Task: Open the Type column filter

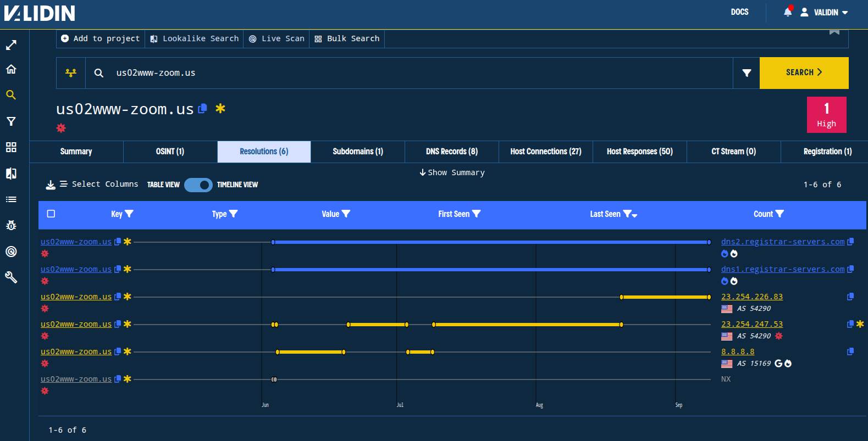Action: [233, 214]
